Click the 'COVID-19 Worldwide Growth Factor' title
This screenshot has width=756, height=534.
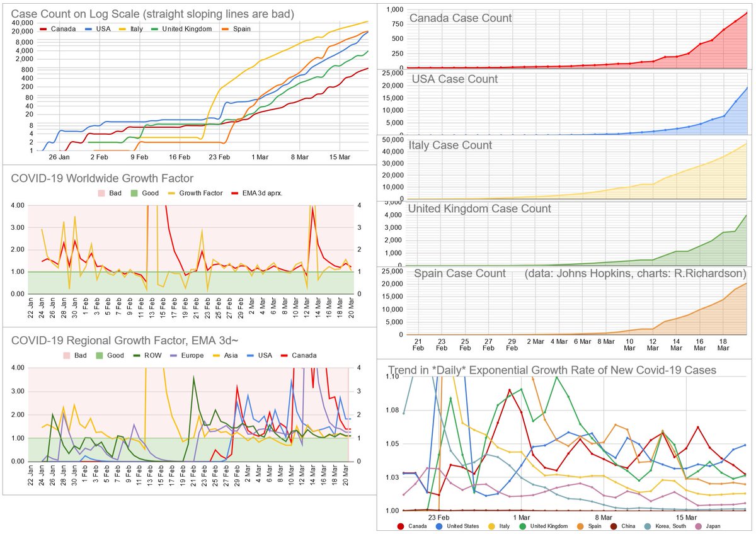click(x=102, y=178)
